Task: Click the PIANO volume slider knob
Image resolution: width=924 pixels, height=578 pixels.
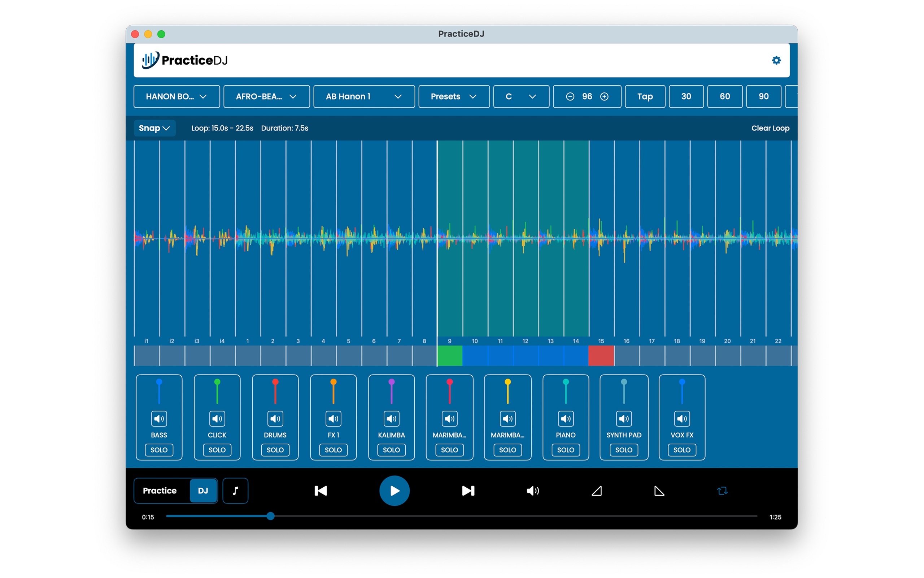Action: click(566, 382)
